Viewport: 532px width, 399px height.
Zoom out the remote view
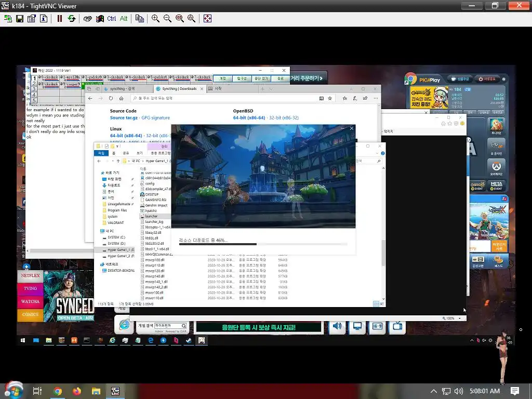click(167, 19)
